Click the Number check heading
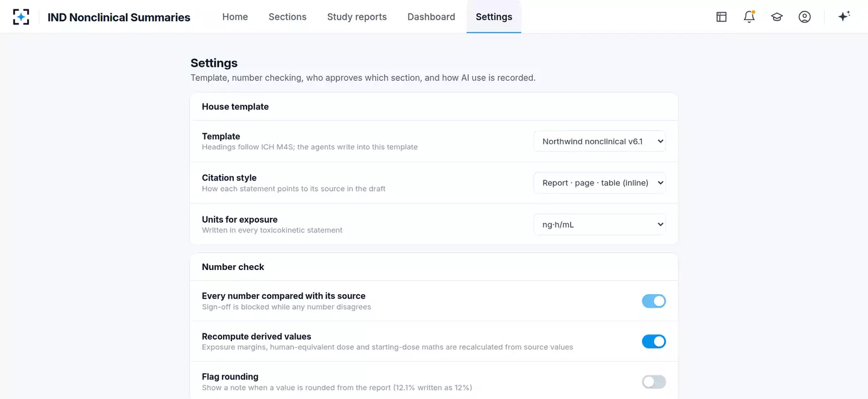This screenshot has width=868, height=399. pyautogui.click(x=233, y=267)
